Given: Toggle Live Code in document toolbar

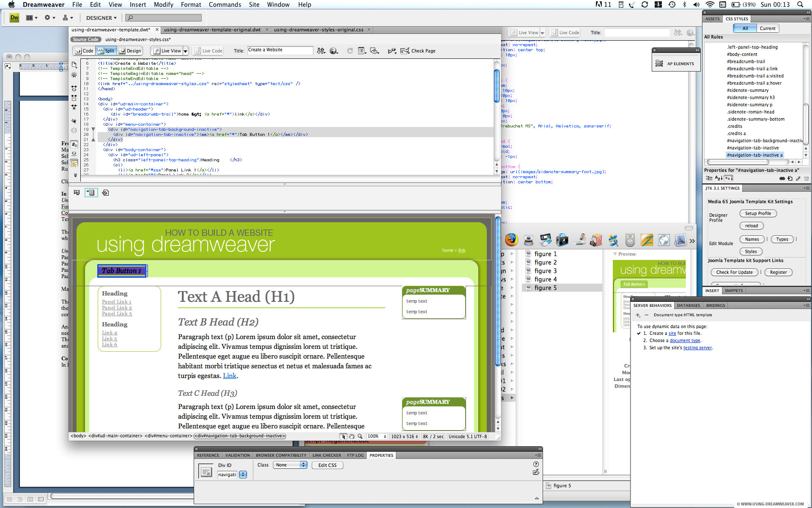Looking at the screenshot, I should coord(208,51).
